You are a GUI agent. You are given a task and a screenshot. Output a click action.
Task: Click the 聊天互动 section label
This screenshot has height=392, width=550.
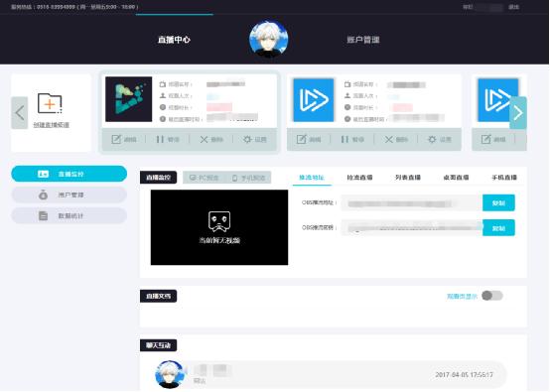point(158,345)
